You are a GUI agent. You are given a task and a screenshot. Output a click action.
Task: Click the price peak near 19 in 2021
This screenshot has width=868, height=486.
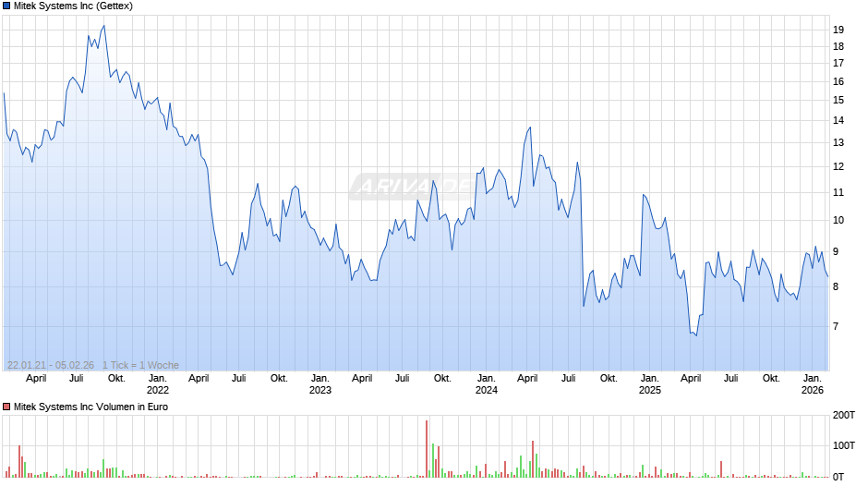103,26
